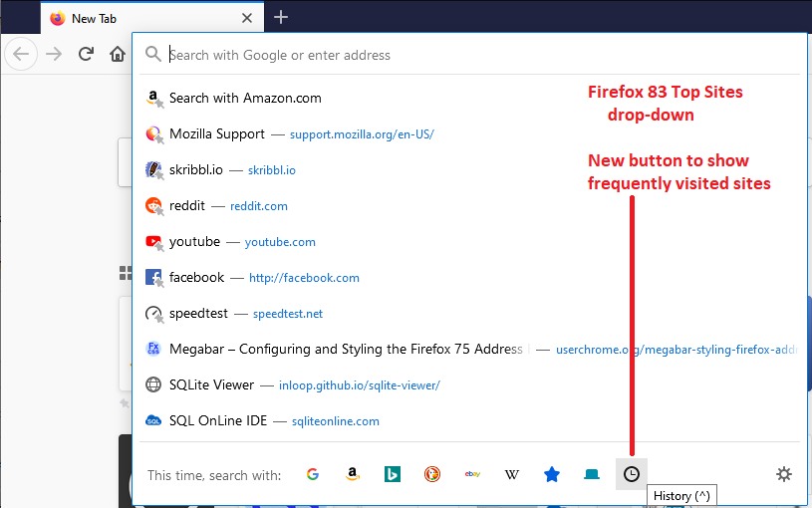
Task: Click the Mozilla Support favicon
Action: [x=153, y=134]
